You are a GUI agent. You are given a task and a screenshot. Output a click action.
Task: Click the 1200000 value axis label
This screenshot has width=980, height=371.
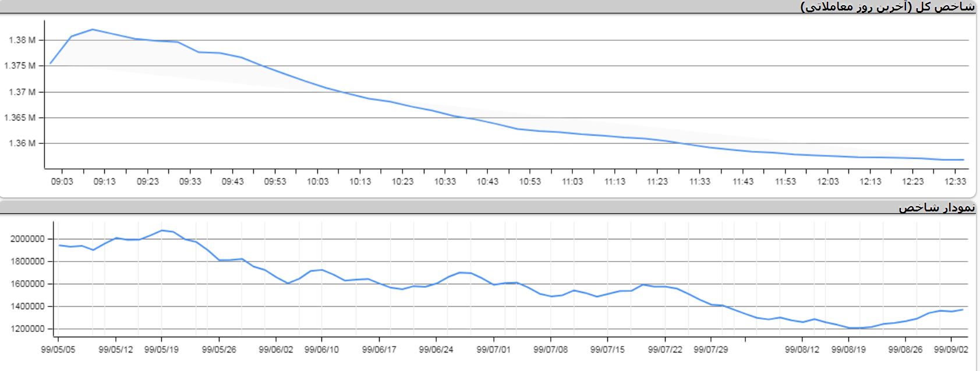[27, 329]
